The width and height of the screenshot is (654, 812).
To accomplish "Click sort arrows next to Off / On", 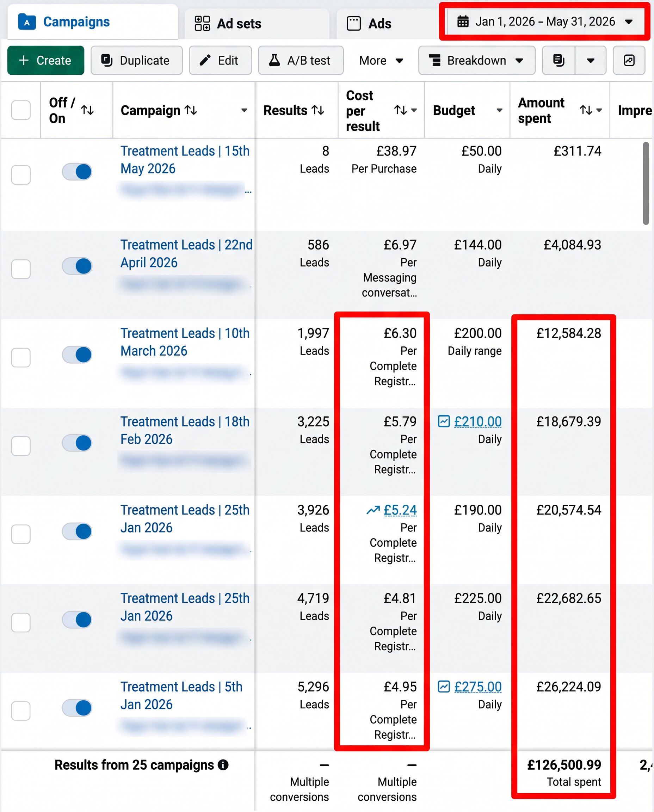I will pos(87,110).
